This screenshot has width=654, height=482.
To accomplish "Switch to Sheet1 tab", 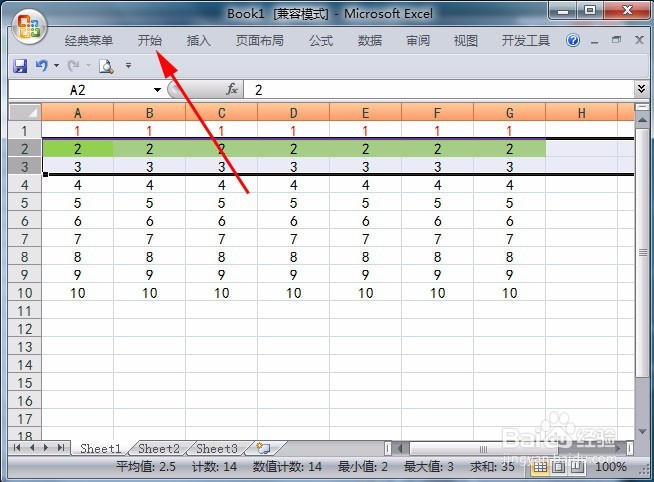I will point(101,449).
